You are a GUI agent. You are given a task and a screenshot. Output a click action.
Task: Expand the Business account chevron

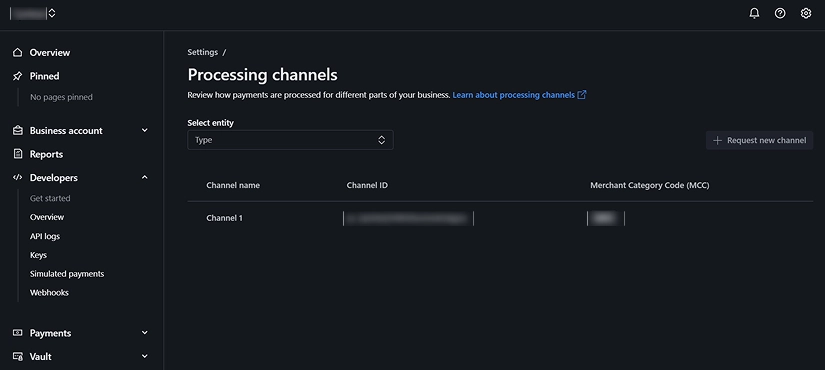coord(145,131)
